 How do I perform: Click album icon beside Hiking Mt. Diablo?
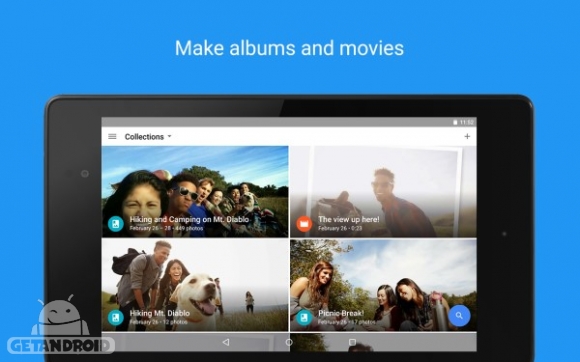(x=115, y=317)
